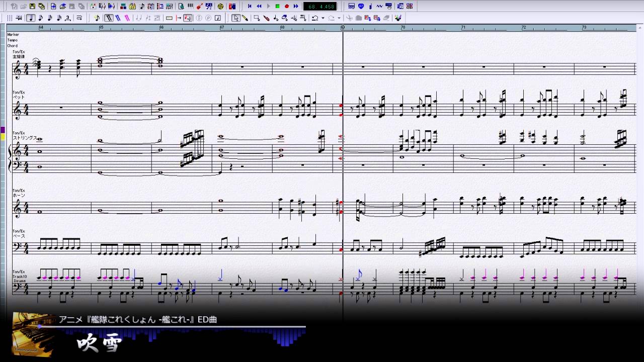
Task: Select the ストリングス track label
Action: [x=25, y=137]
